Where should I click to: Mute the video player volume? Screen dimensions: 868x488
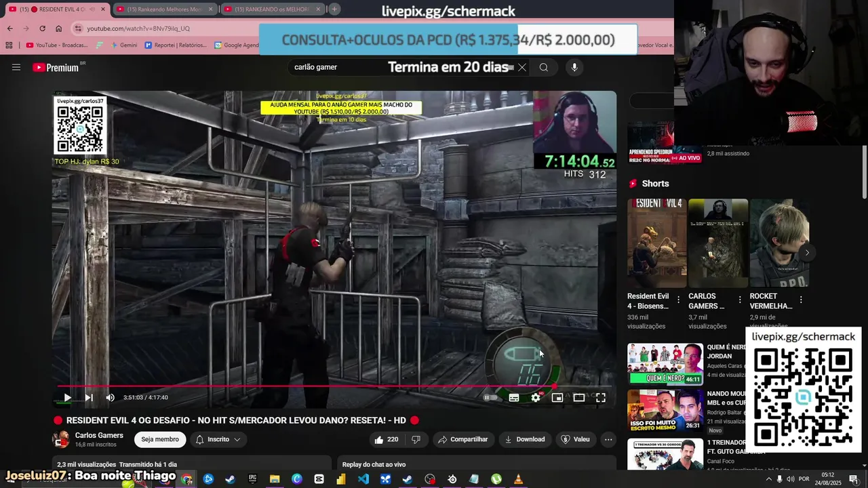click(x=111, y=398)
